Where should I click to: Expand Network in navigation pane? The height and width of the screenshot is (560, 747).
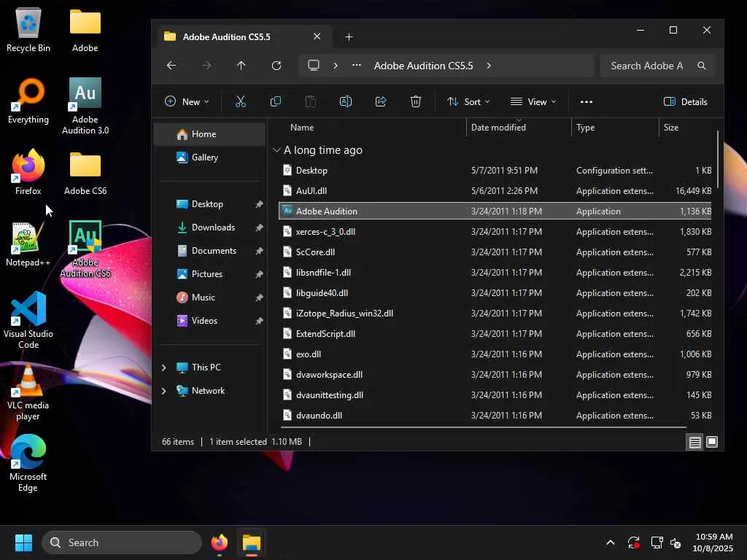(164, 391)
